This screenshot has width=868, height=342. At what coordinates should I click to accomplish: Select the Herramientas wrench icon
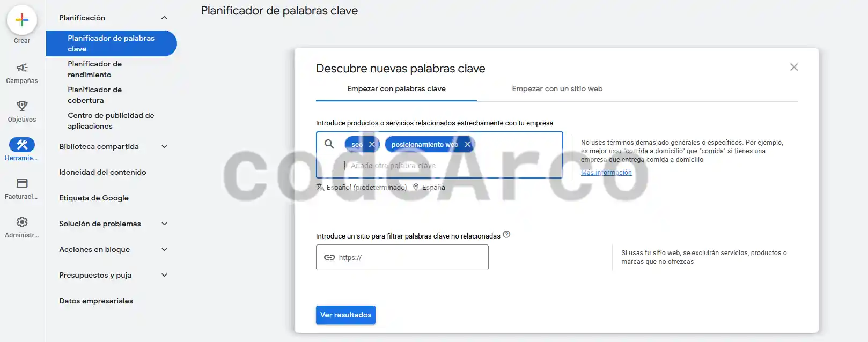click(x=22, y=145)
